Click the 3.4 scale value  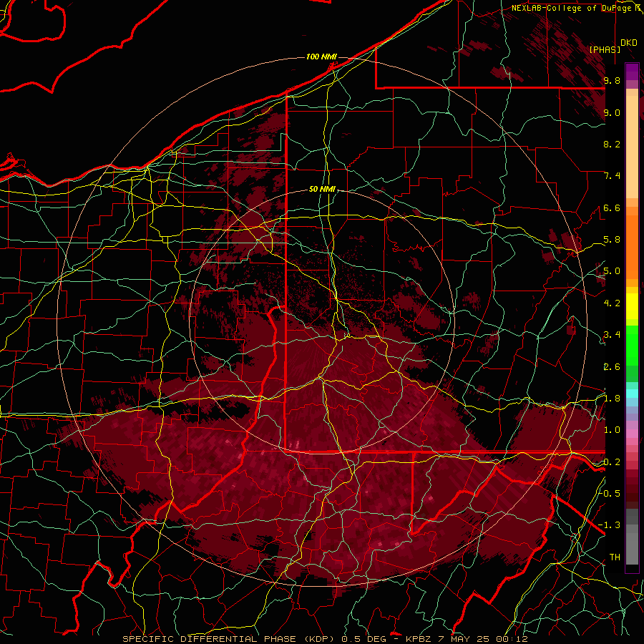612,335
